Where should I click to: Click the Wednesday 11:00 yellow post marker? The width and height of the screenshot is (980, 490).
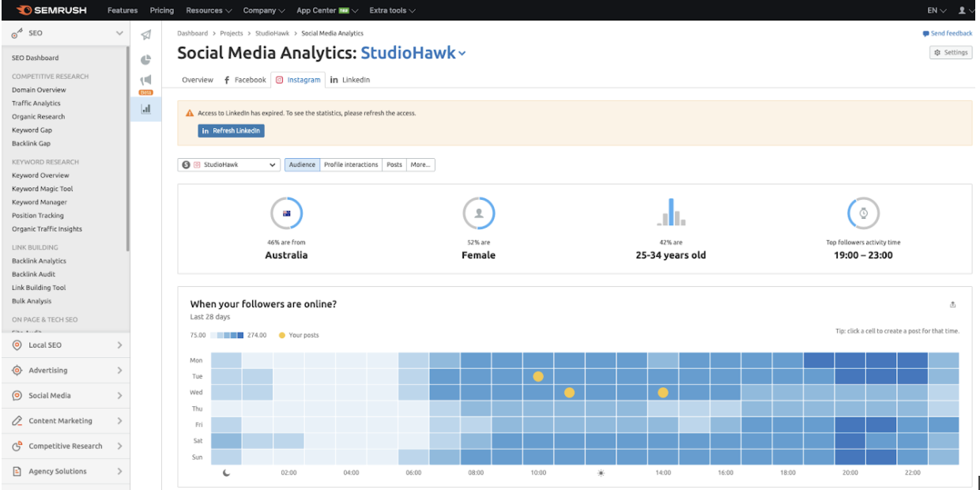click(569, 393)
